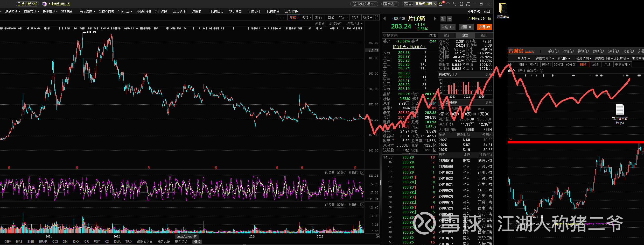Screen dimensions: 644x245
Task: Click 换指标 on the upper indicator panel
Action: coord(353,173)
